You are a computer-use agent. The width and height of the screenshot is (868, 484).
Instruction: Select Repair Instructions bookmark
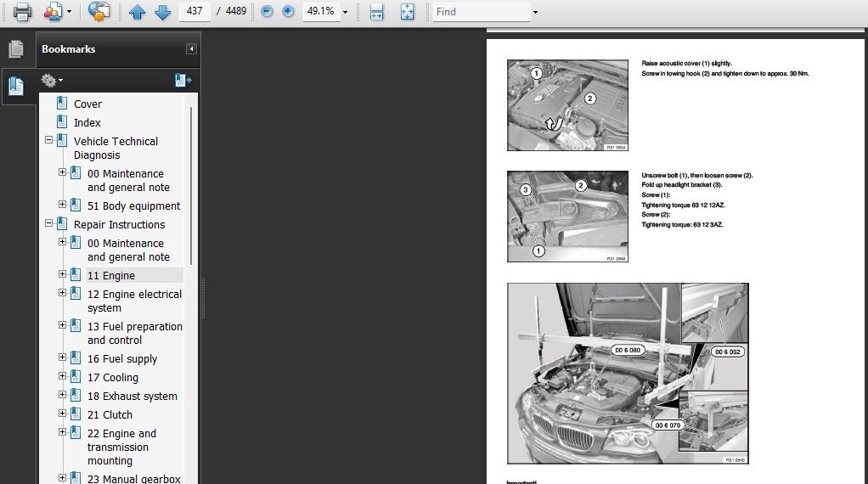point(119,224)
